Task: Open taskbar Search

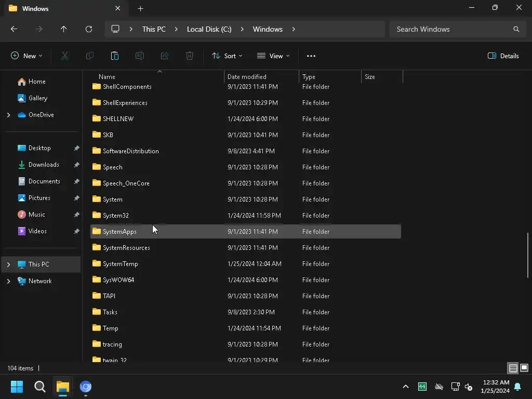Action: [39, 387]
